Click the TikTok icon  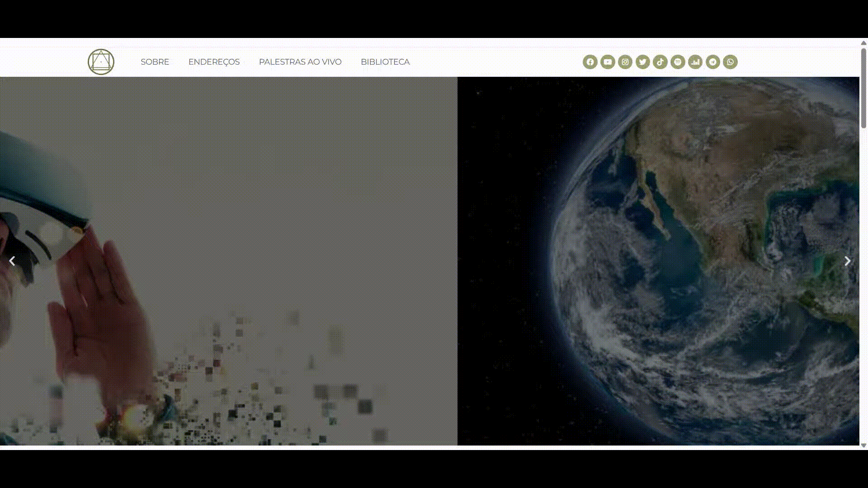click(660, 62)
